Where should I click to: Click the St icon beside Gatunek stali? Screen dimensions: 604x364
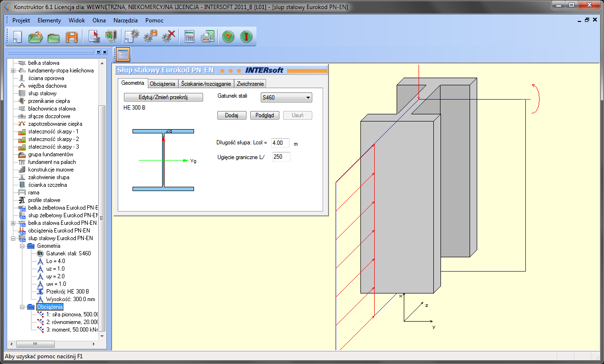40,253
